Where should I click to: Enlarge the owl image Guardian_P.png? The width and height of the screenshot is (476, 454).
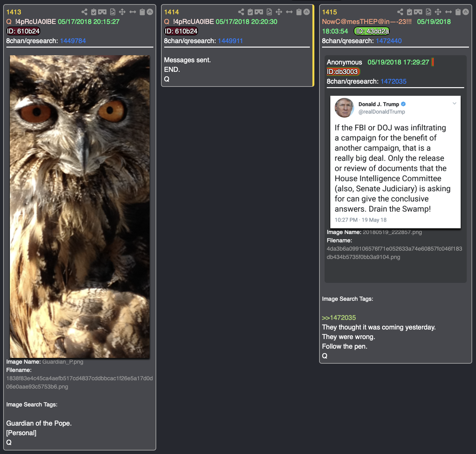point(80,207)
